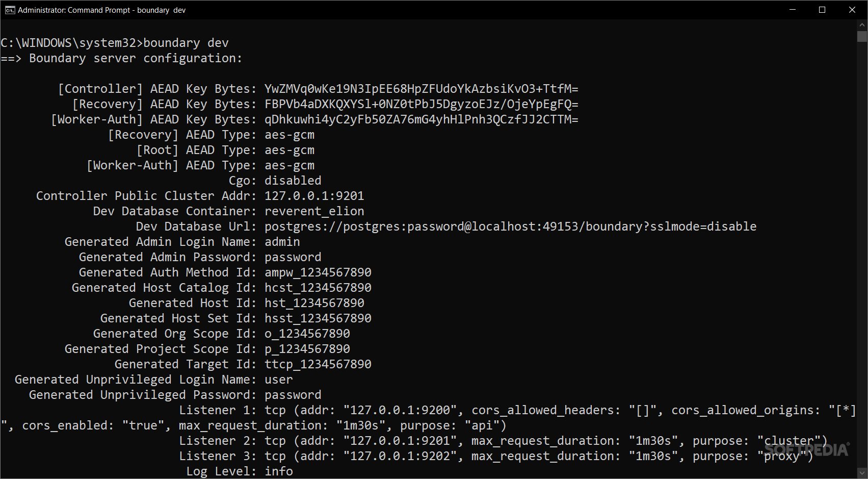Image resolution: width=868 pixels, height=479 pixels.
Task: Click the Generated Host Catalog Id hcst_1234567890
Action: point(318,288)
